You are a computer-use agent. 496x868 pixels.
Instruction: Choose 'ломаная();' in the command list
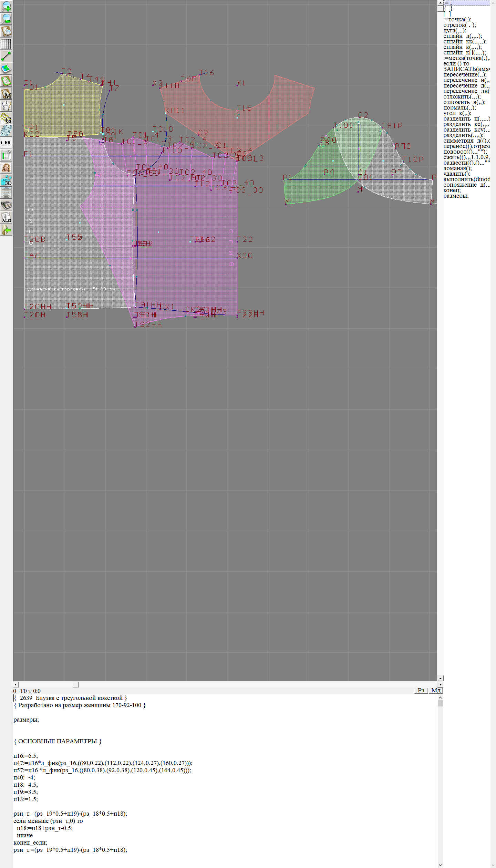click(x=457, y=168)
